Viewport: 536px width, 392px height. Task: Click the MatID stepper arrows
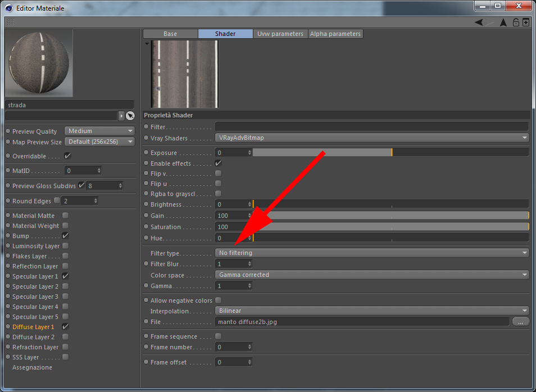coord(99,171)
